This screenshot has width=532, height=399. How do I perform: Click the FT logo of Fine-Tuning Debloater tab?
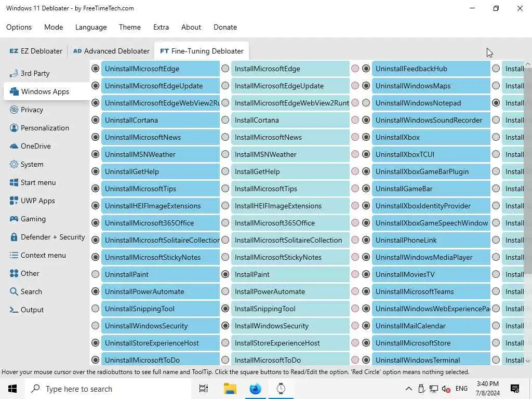click(164, 51)
